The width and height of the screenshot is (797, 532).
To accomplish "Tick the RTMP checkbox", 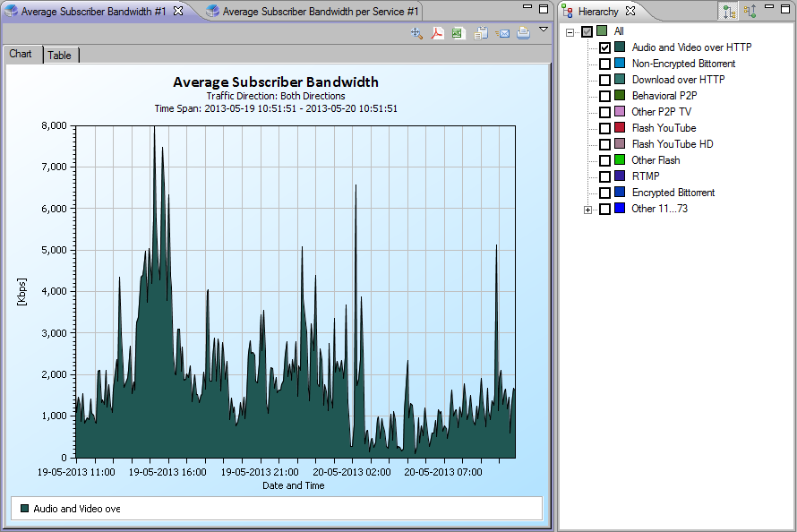I will pos(605,176).
